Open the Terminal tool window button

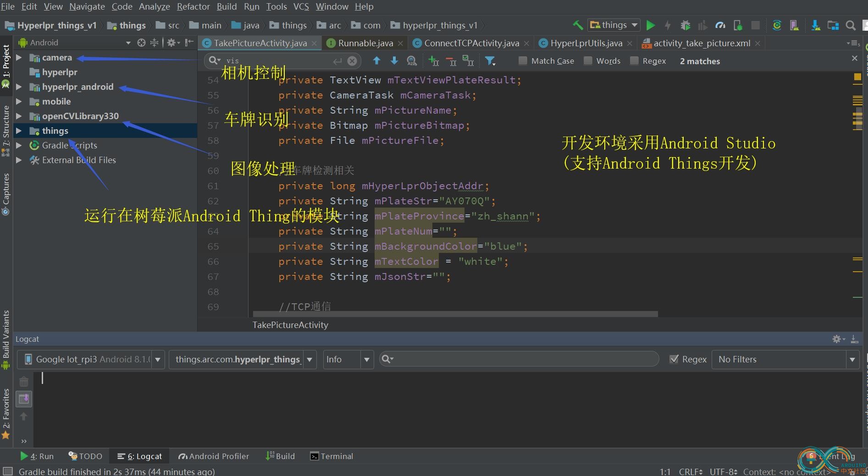coord(332,456)
